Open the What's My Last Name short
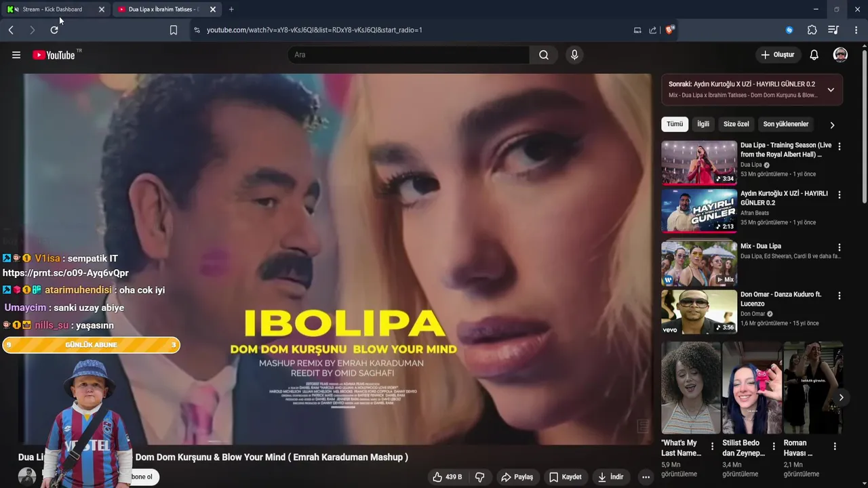The image size is (868, 488). (x=691, y=388)
